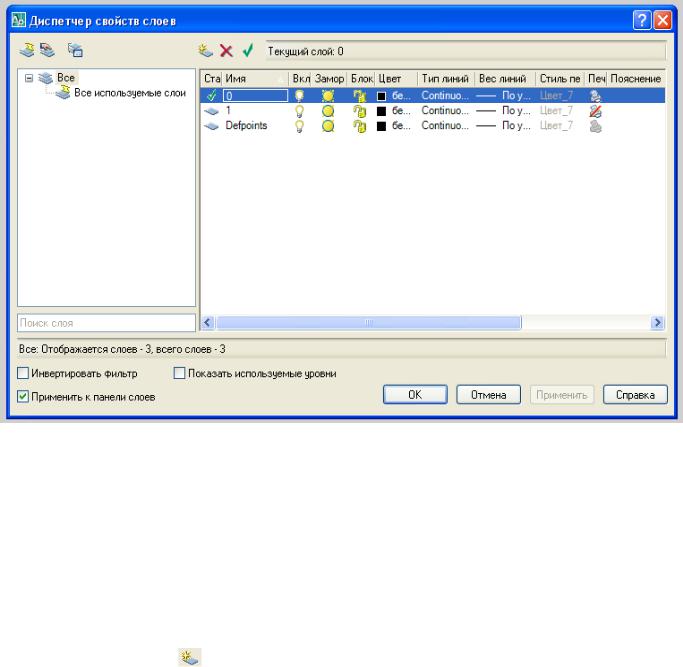Click the layer 0 name edit field
This screenshot has width=683, height=667.
coord(255,96)
